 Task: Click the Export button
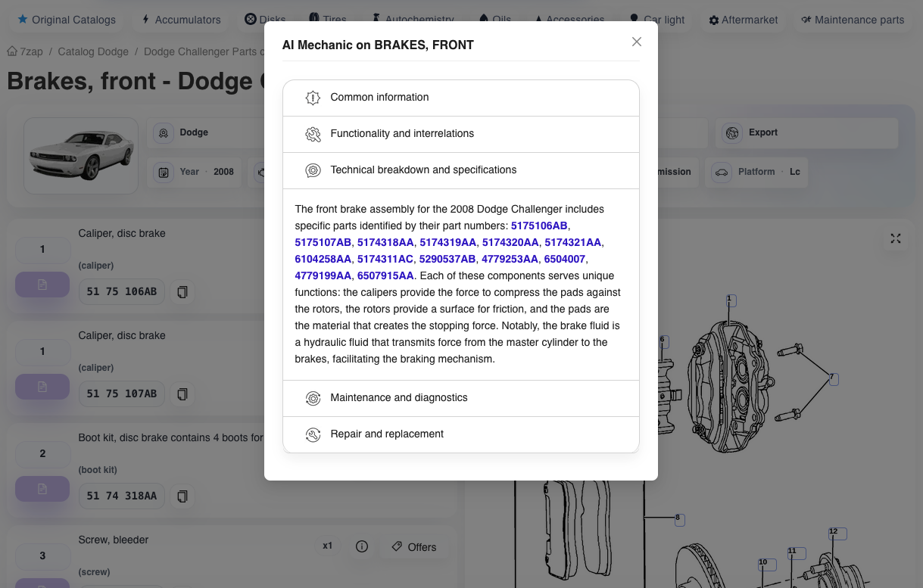(x=806, y=133)
